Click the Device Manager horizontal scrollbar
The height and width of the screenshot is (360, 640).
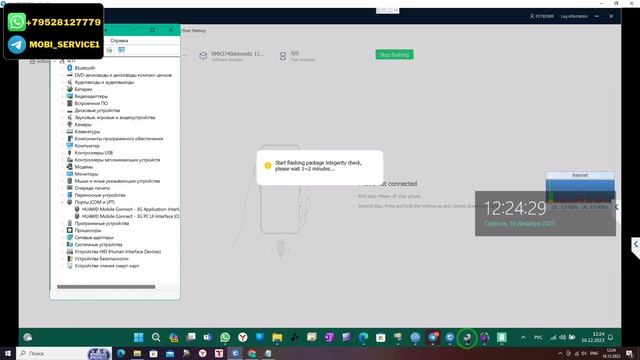(106, 287)
